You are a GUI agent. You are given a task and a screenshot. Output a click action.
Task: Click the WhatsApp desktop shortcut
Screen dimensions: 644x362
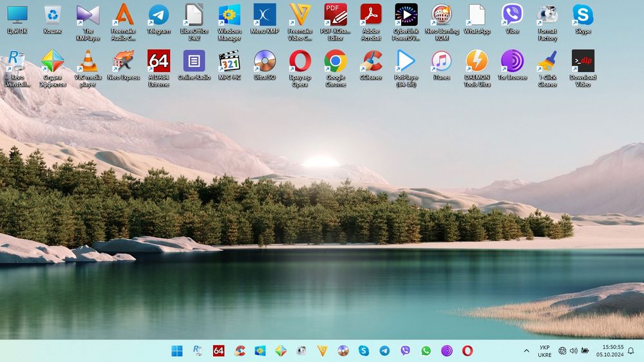point(477,20)
